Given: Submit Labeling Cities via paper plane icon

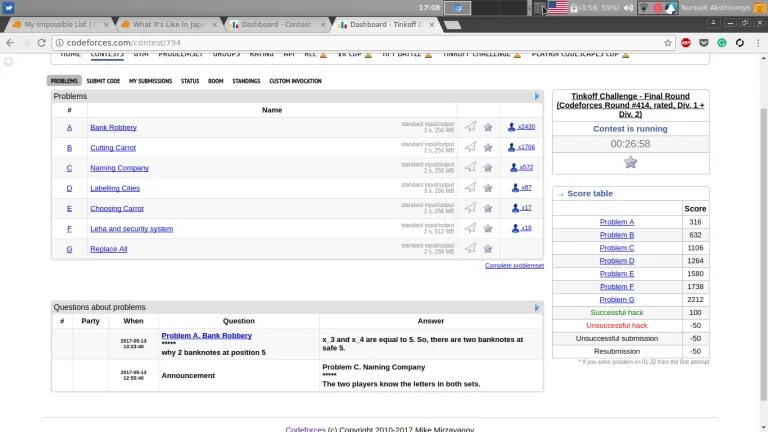Looking at the screenshot, I should click(470, 188).
